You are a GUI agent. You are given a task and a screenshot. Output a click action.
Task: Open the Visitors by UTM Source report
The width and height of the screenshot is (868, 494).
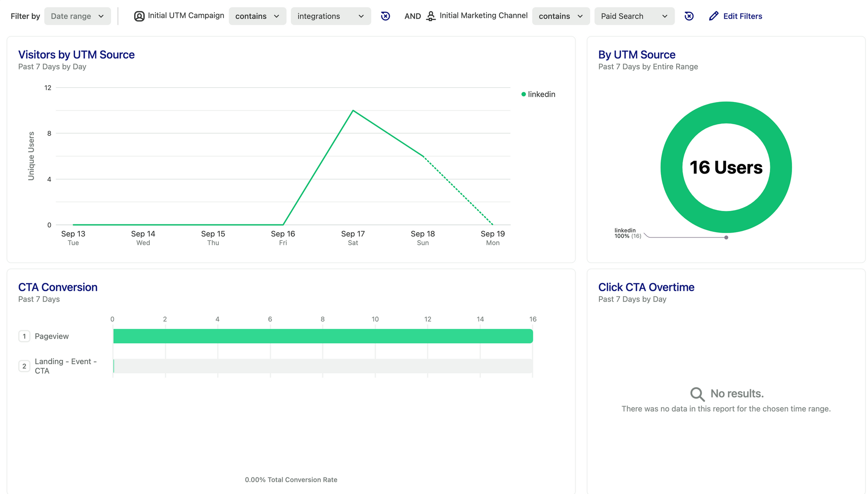[x=76, y=55]
